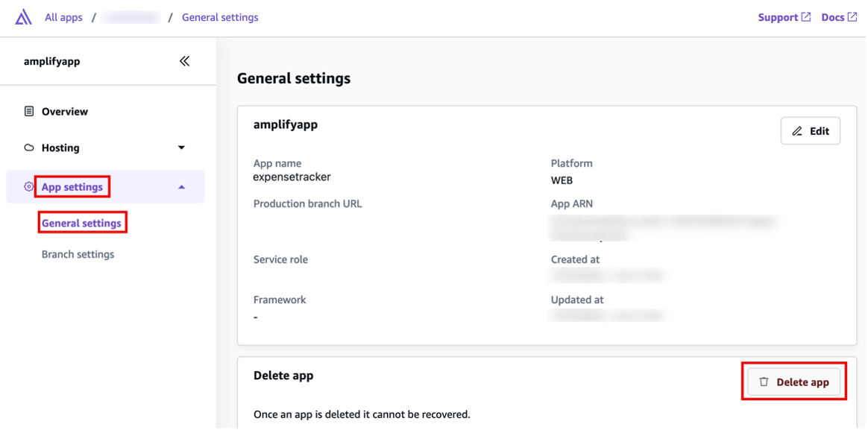Click the deletion cannot be recovered warning text

[x=362, y=414]
